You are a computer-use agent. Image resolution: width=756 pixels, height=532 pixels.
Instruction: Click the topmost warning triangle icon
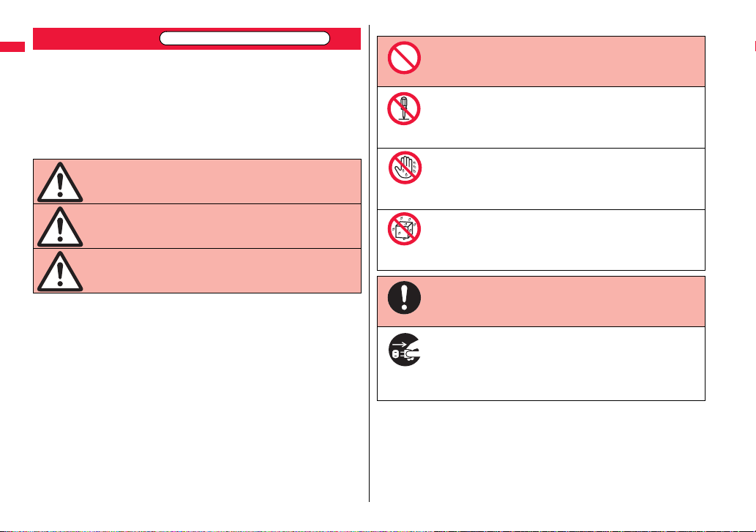(x=60, y=181)
